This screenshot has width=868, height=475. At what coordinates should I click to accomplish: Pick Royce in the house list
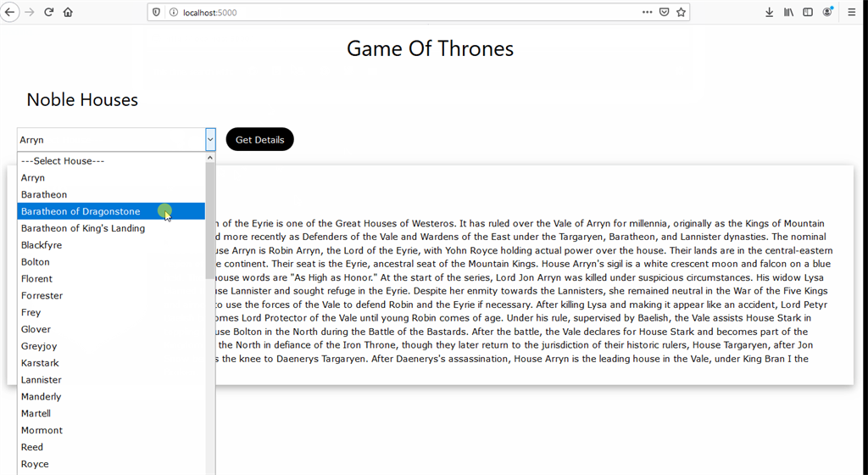point(111,464)
